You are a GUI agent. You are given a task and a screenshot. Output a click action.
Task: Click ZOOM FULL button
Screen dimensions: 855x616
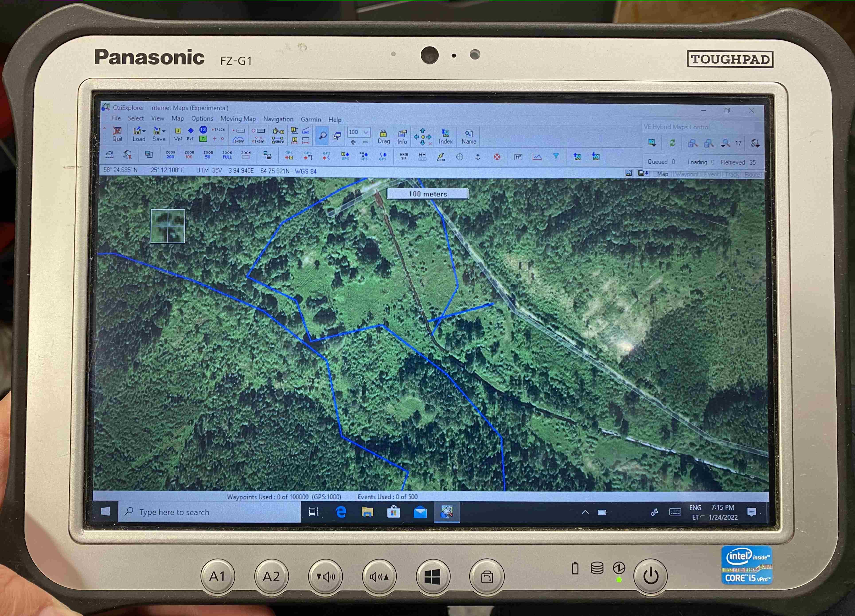227,154
